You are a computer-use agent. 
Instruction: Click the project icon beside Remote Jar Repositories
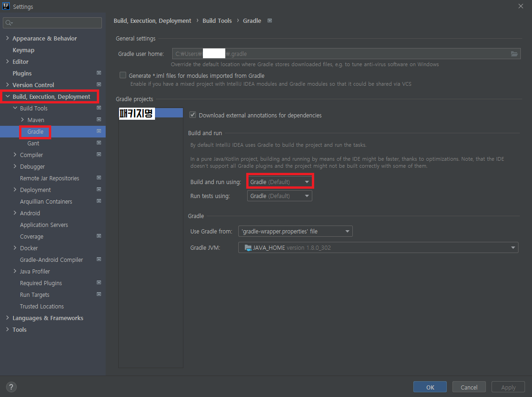tap(99, 178)
